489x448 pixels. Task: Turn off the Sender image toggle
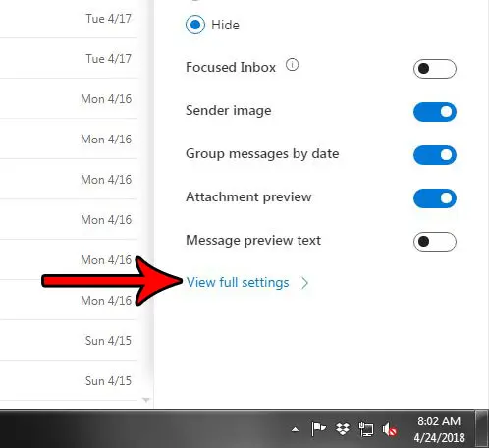point(435,112)
